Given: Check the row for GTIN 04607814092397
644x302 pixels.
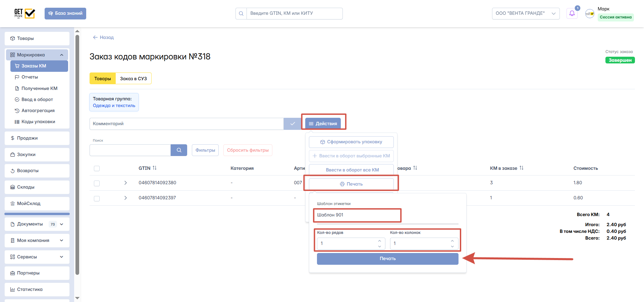Looking at the screenshot, I should click(x=97, y=198).
